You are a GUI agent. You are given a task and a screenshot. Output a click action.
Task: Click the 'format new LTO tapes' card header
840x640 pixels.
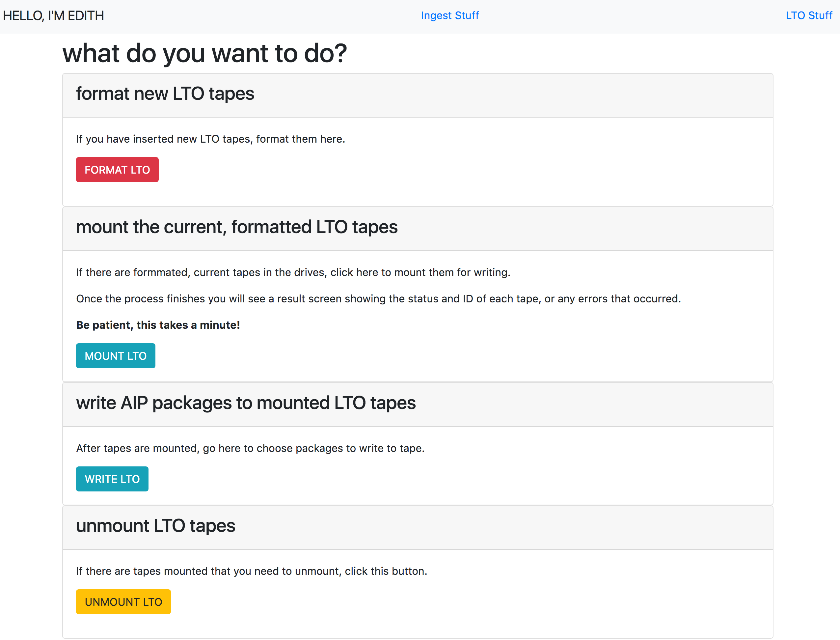[418, 95]
